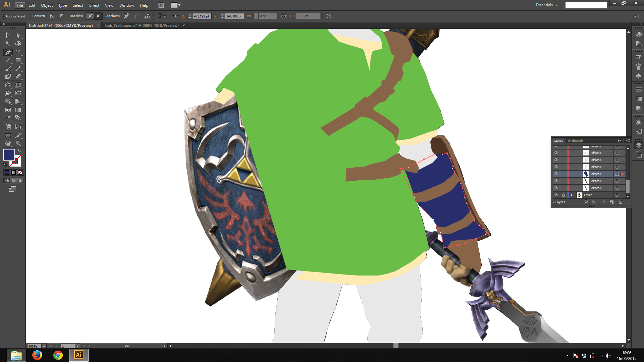
Task: Expand Layer 1 disclosure triangle
Action: 572,195
